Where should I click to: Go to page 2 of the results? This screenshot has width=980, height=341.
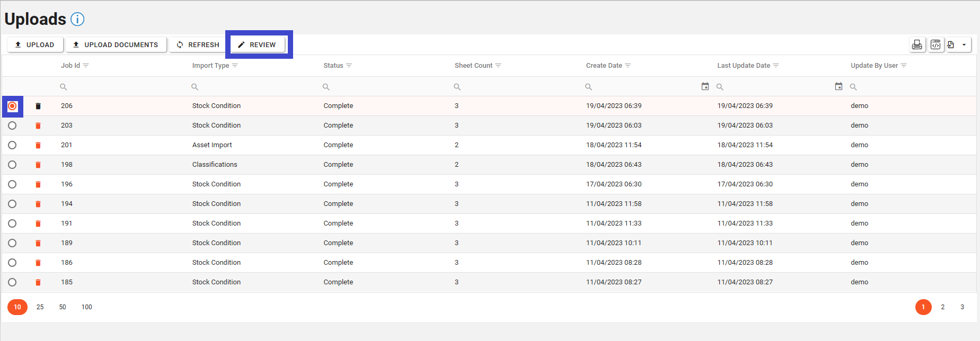942,307
